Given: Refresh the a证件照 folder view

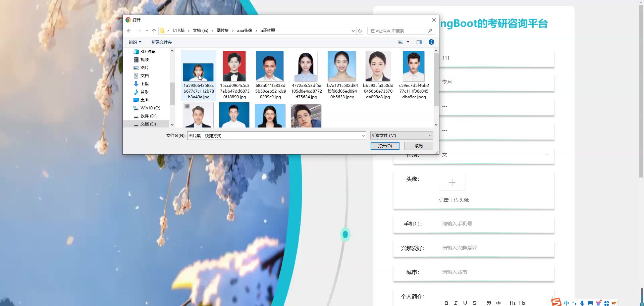Looking at the screenshot, I should (360, 31).
